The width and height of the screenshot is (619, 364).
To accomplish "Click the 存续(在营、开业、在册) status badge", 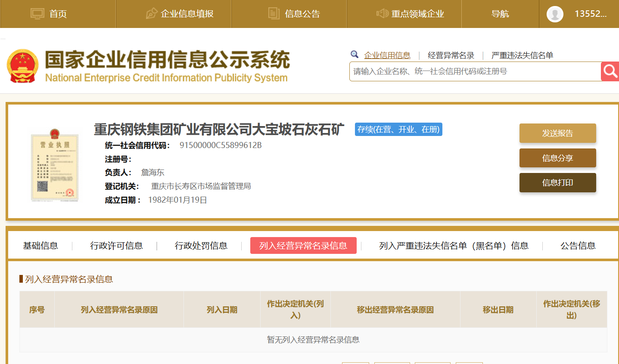I will [398, 130].
